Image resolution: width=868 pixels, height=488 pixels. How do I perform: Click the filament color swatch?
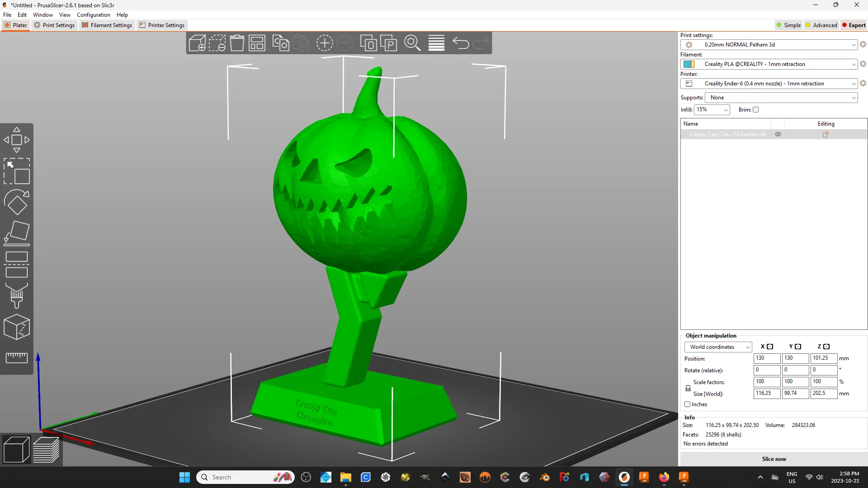click(x=689, y=64)
